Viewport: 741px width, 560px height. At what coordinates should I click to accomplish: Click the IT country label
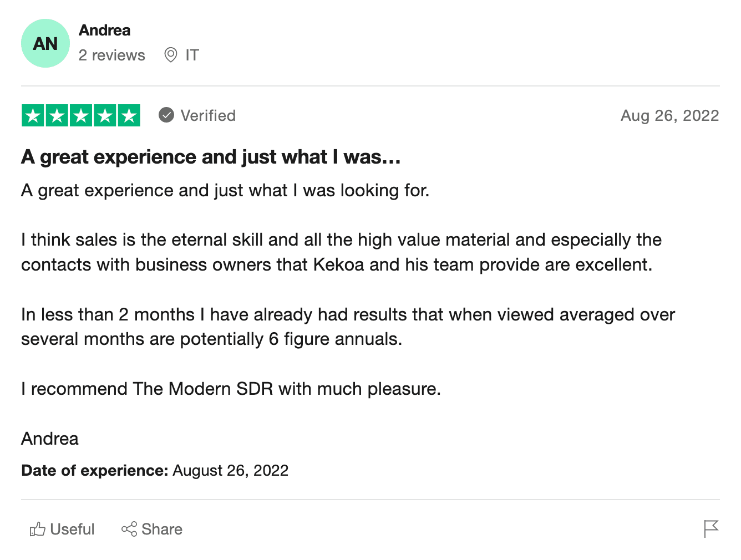192,55
